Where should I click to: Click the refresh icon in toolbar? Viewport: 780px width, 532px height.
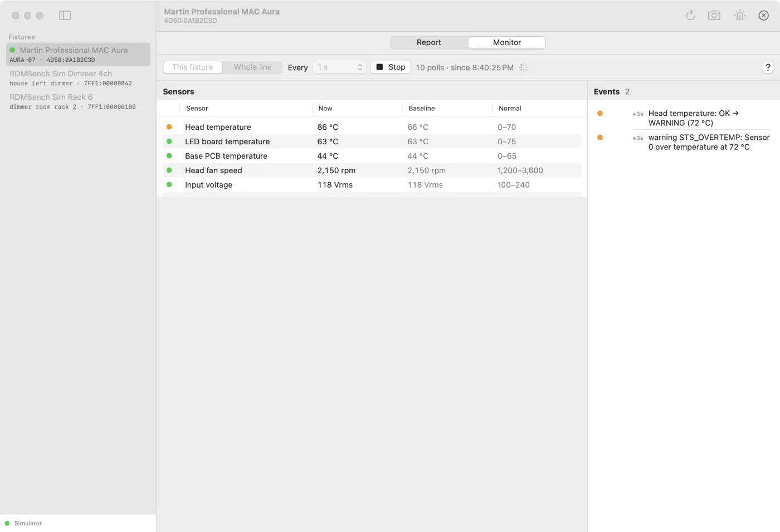690,16
